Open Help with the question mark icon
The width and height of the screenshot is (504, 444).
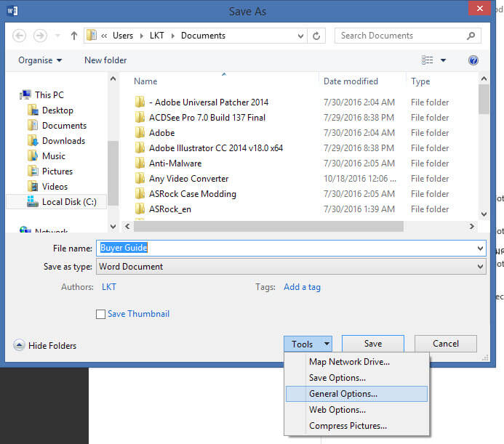[x=473, y=60]
